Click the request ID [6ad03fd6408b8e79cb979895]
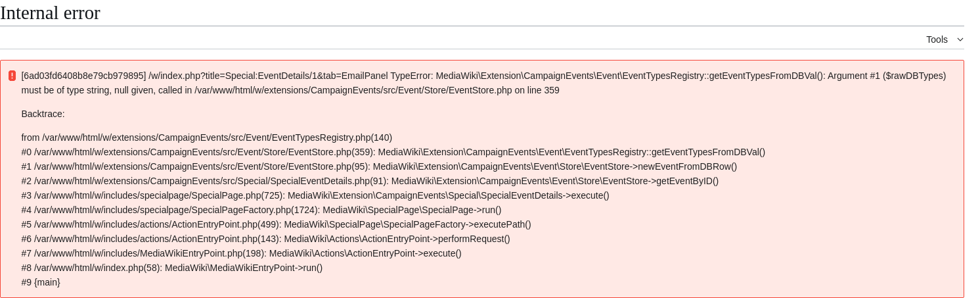Viewport: 980px width, 298px height. click(x=83, y=76)
